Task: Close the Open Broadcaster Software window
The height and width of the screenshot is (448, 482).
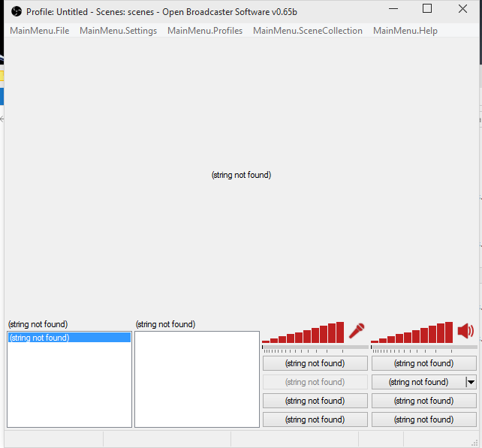Action: [x=462, y=9]
